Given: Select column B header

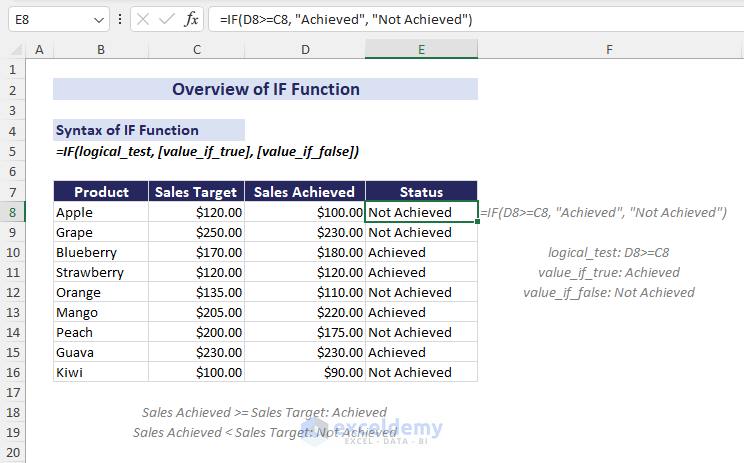Looking at the screenshot, I should (x=101, y=49).
